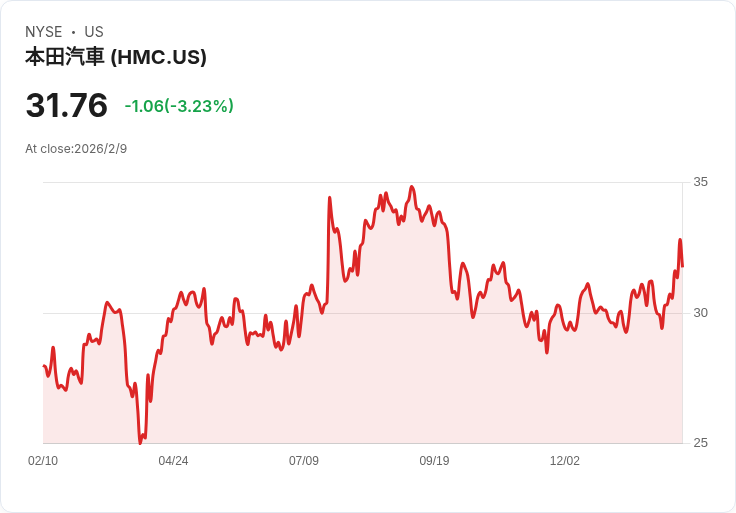Click the lowest dip of the price line
Viewport: 736px width, 513px height.
[x=140, y=443]
